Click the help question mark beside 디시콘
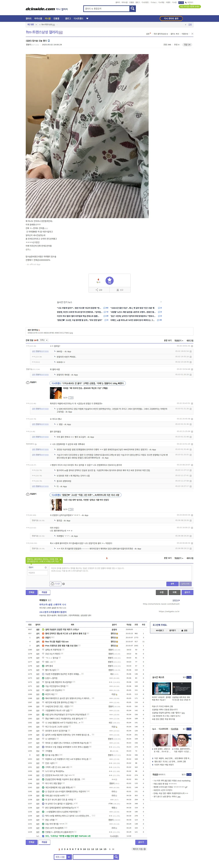Image resolution: width=219 pixels, height=868 pixels. click(63, 584)
